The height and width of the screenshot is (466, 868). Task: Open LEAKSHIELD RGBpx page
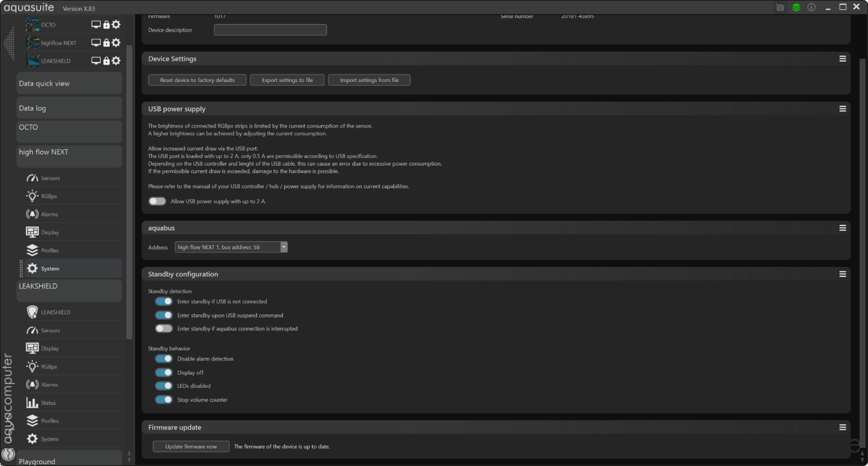point(73,366)
